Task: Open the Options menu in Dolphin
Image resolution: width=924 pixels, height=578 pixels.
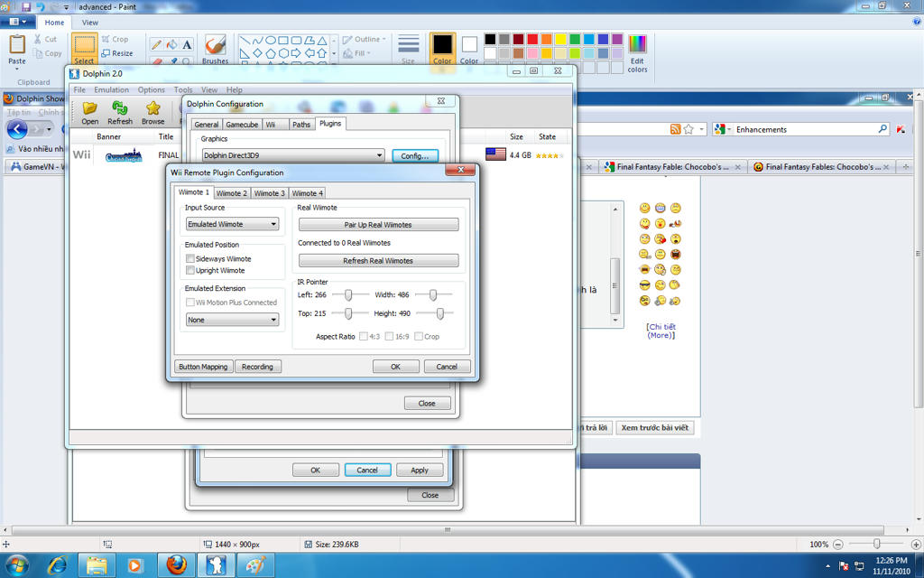Action: point(152,89)
